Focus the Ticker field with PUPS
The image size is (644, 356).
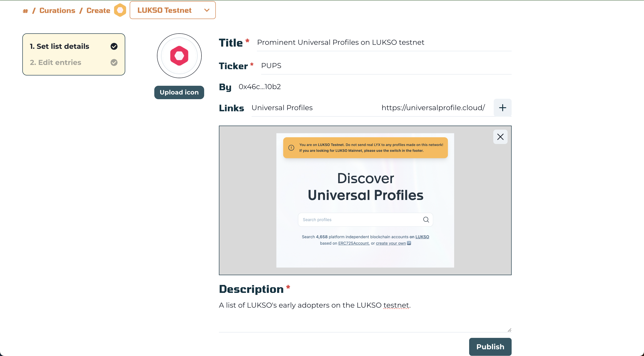coord(386,66)
